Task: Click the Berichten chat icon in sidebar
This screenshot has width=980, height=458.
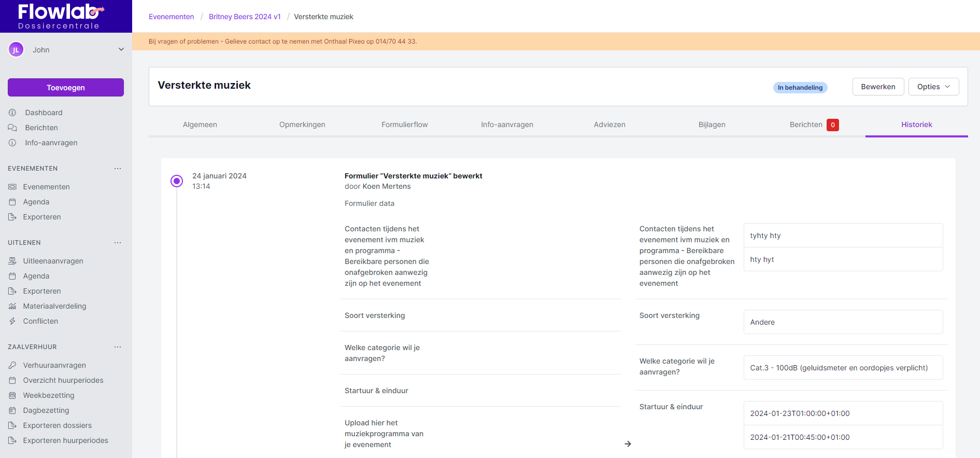Action: click(x=12, y=128)
